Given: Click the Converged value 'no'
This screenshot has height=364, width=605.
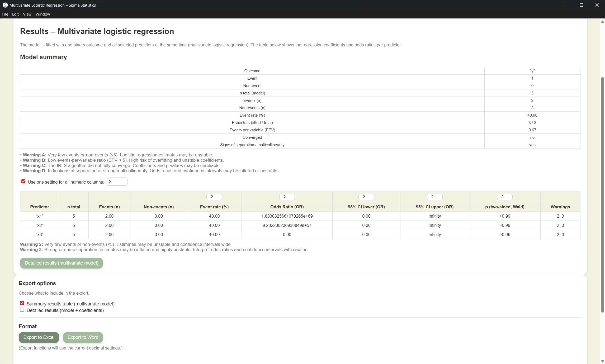Looking at the screenshot, I should (532, 137).
